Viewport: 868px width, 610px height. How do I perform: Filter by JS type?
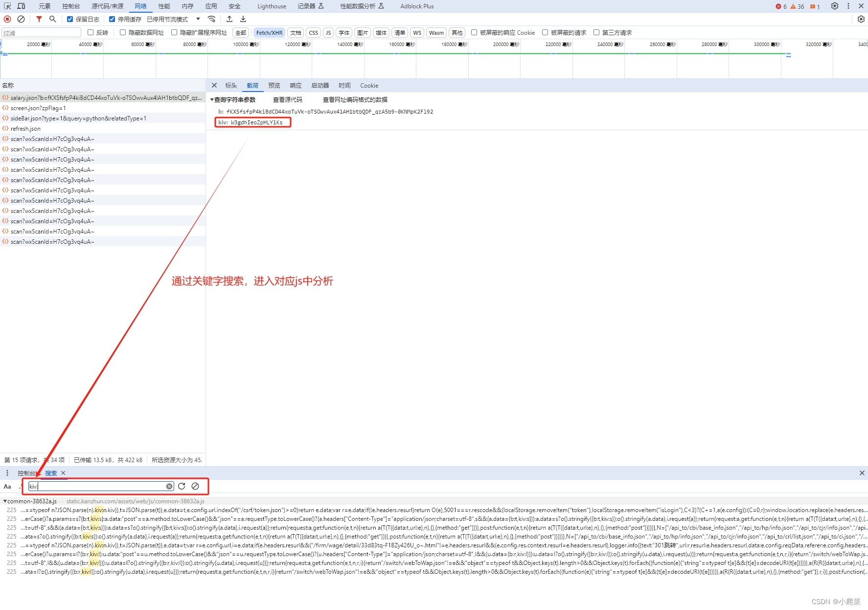[x=328, y=32]
